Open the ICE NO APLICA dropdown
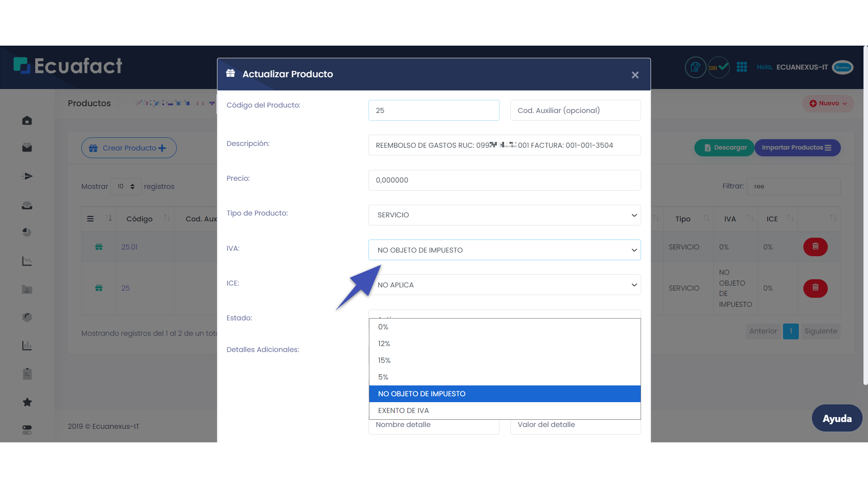Viewport: 868px width, 488px height. coord(505,285)
